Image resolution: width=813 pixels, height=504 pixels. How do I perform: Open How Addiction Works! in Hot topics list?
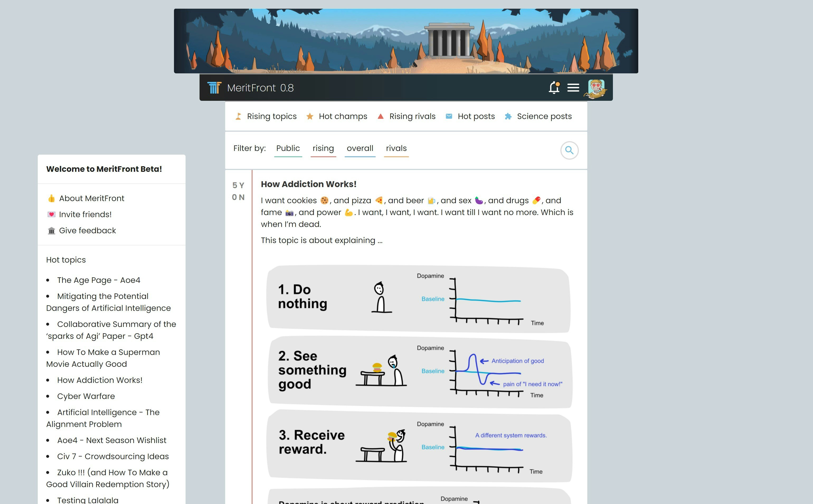tap(100, 380)
